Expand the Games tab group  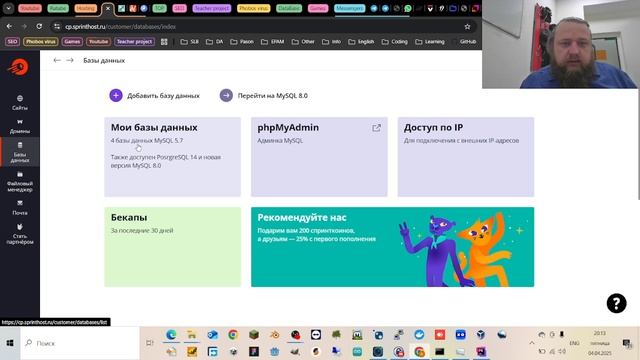tap(318, 8)
